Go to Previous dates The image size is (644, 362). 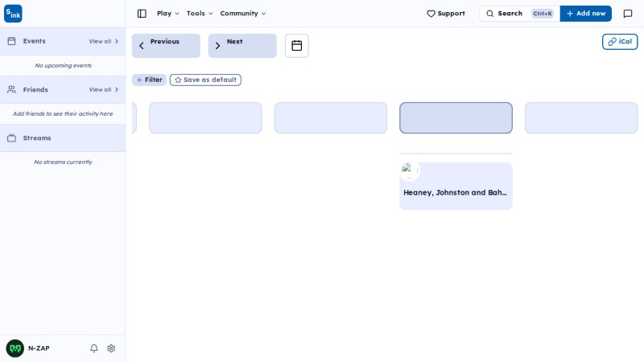tap(166, 46)
